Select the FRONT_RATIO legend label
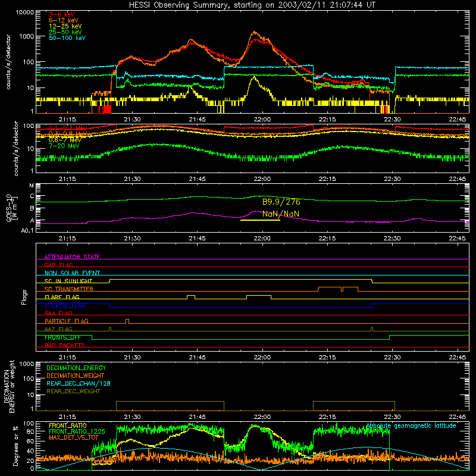The width and height of the screenshot is (476, 476). pos(68,425)
